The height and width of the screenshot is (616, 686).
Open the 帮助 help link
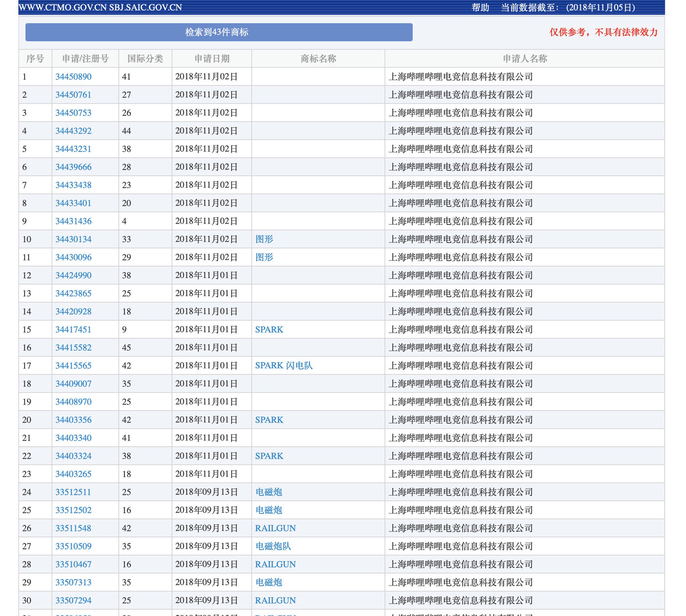click(x=480, y=7)
